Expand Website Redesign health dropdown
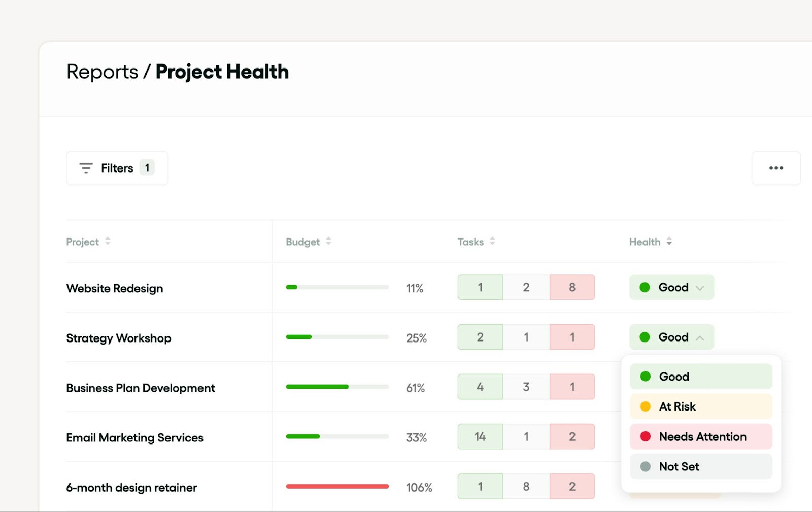Image resolution: width=812 pixels, height=512 pixels. [x=671, y=287]
